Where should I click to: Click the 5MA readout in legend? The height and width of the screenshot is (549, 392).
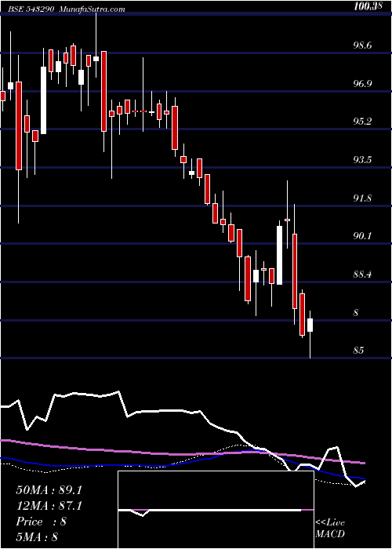click(37, 536)
